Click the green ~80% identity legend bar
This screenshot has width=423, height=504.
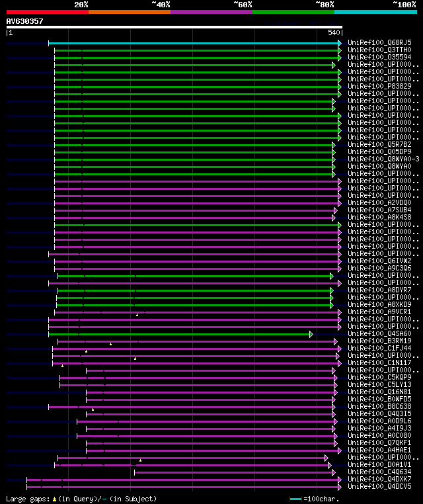pos(293,12)
